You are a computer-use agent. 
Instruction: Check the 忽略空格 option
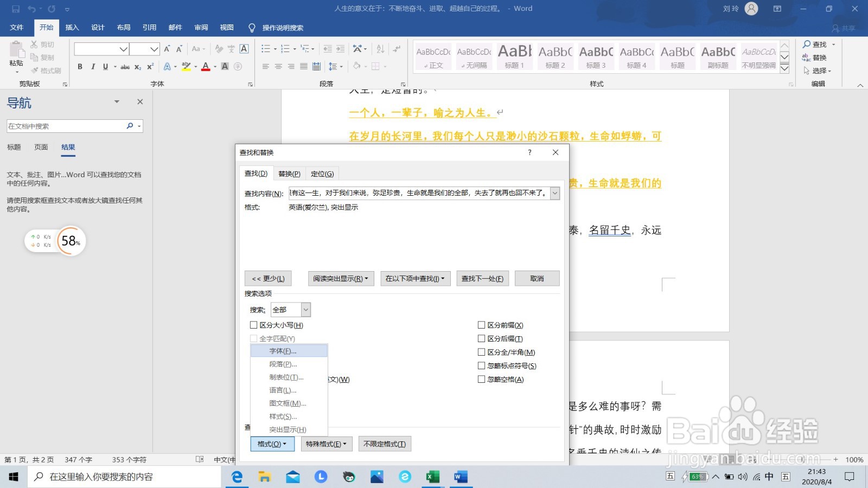tap(482, 379)
